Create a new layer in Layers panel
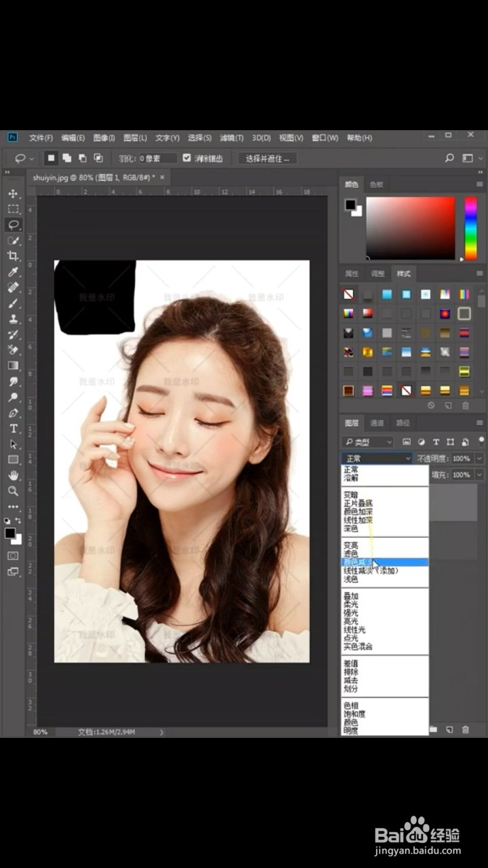 click(x=449, y=730)
